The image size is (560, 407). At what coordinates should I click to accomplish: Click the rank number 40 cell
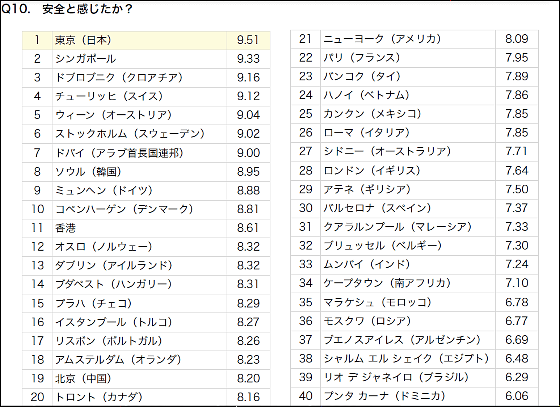click(306, 396)
